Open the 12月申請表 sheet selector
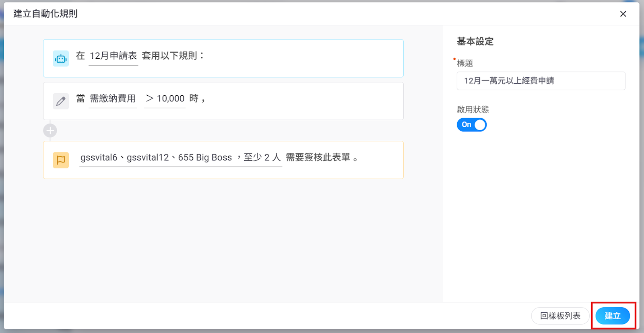Screen dimensions: 644x333 pos(113,56)
